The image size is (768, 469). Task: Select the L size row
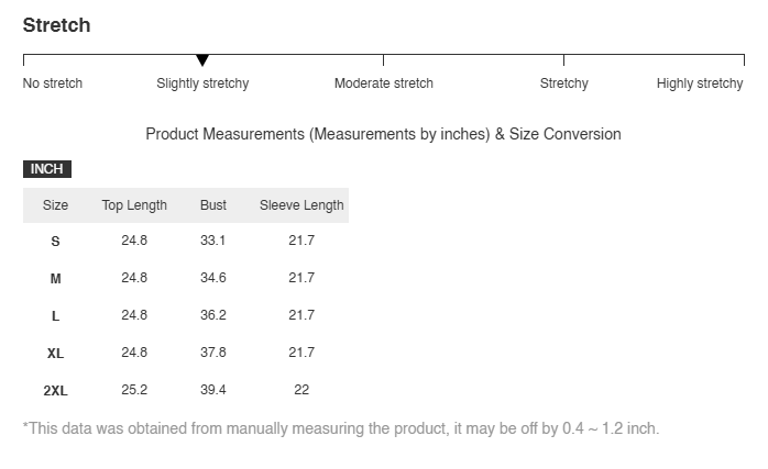[55, 315]
